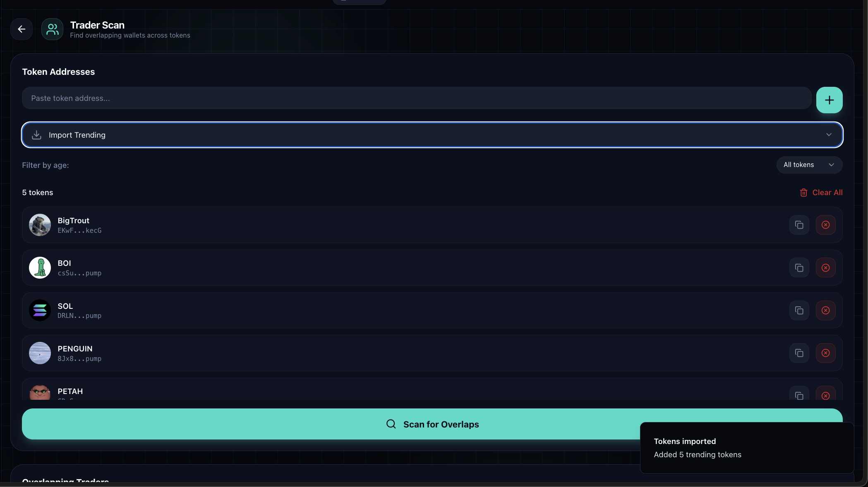The height and width of the screenshot is (487, 868).
Task: Open the All tokens dropdown
Action: click(809, 165)
